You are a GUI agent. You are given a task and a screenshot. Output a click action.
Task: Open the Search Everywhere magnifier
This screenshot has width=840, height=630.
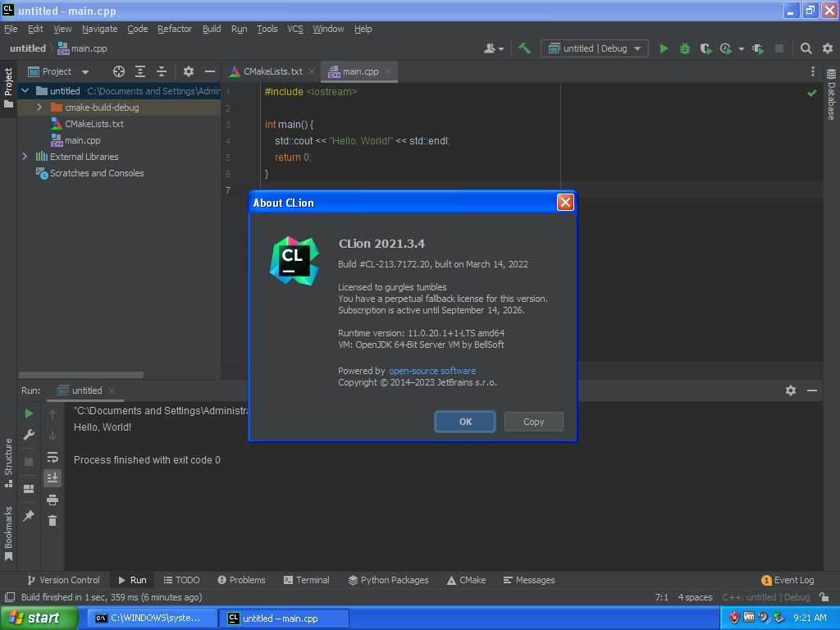click(806, 48)
